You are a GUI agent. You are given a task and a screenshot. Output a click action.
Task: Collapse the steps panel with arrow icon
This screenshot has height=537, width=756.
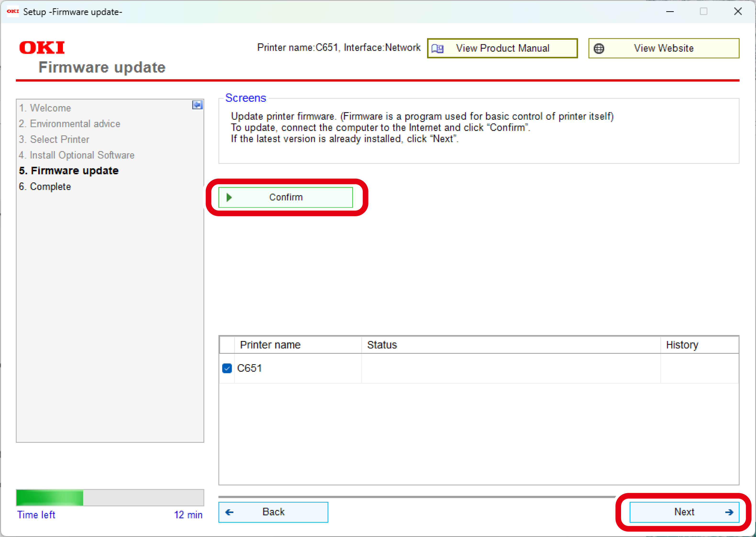click(197, 105)
